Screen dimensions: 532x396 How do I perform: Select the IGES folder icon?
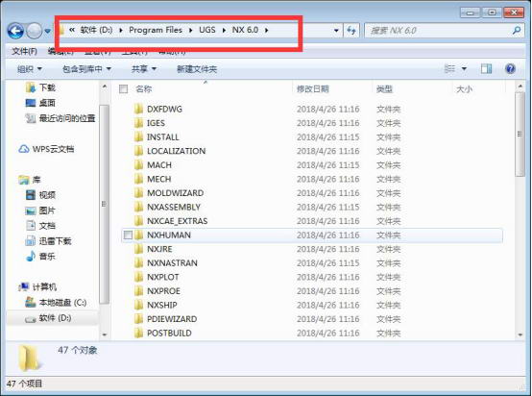(138, 123)
